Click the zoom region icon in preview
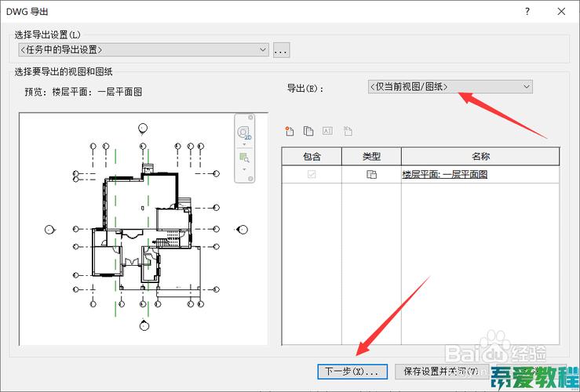The width and height of the screenshot is (580, 392). 244,158
